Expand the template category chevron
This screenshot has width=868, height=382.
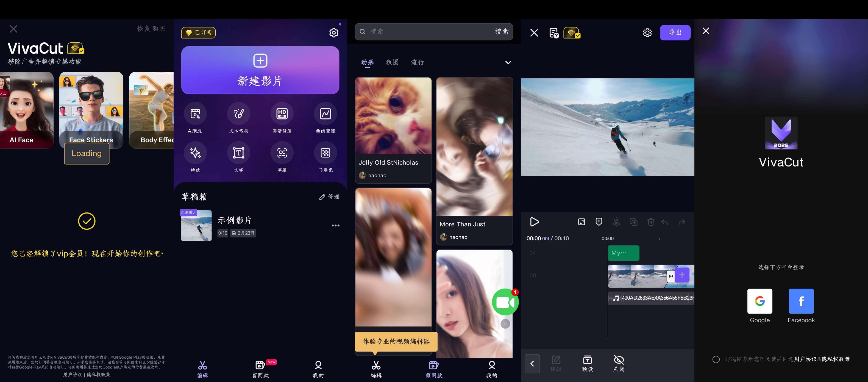[x=508, y=62]
